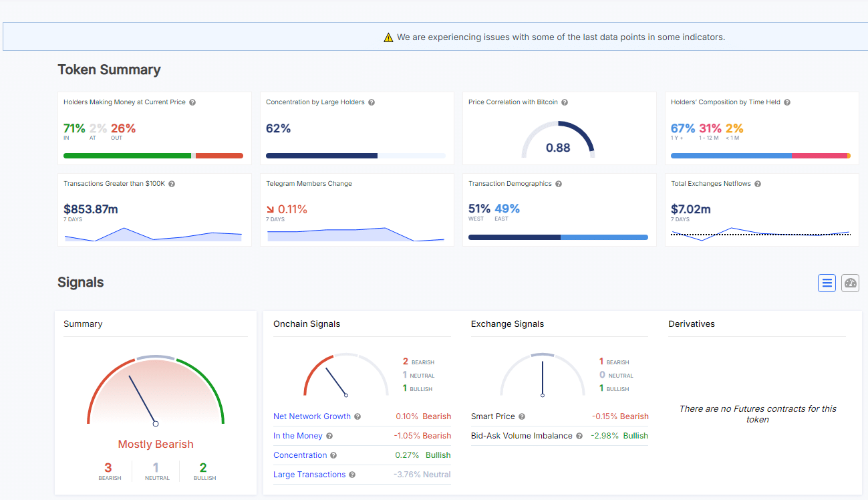Screen dimensions: 868x500
Task: Click help icon next to Transaction Demographics
Action: [x=559, y=184]
